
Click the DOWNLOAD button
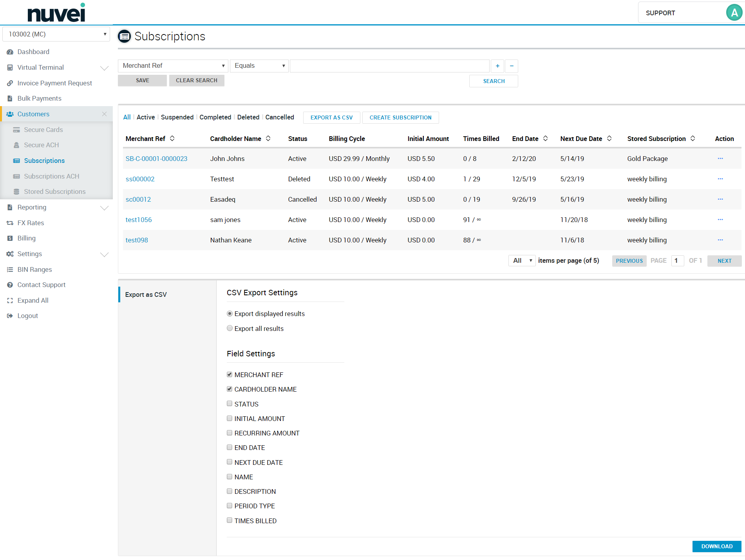coord(716,546)
